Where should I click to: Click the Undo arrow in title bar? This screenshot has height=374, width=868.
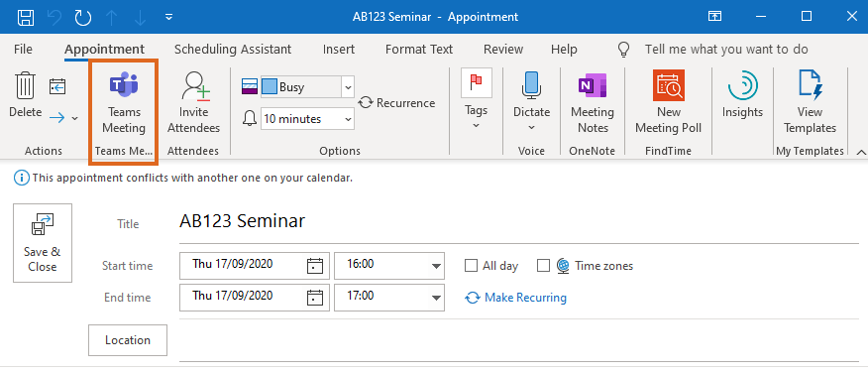(x=54, y=17)
